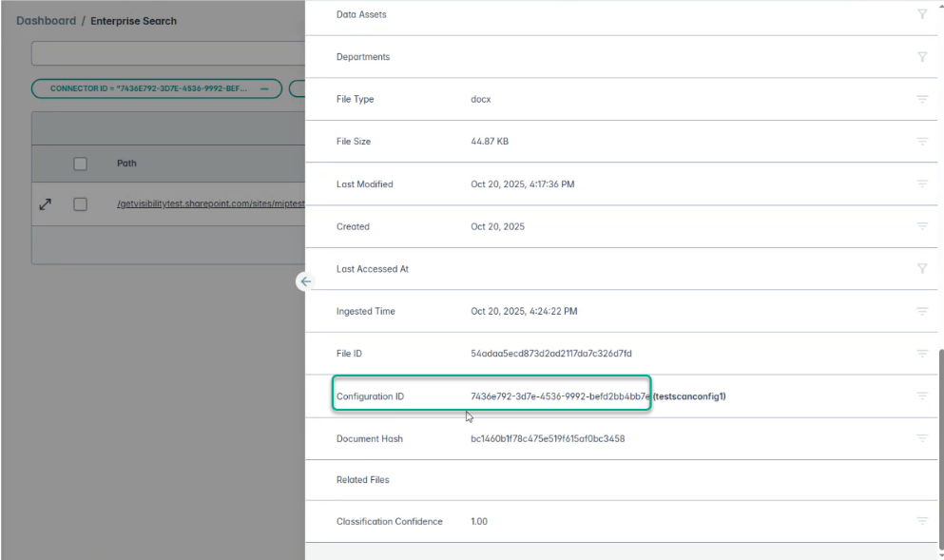Tick the select-all checkbox in the Path header
The width and height of the screenshot is (944, 560).
[x=81, y=164]
